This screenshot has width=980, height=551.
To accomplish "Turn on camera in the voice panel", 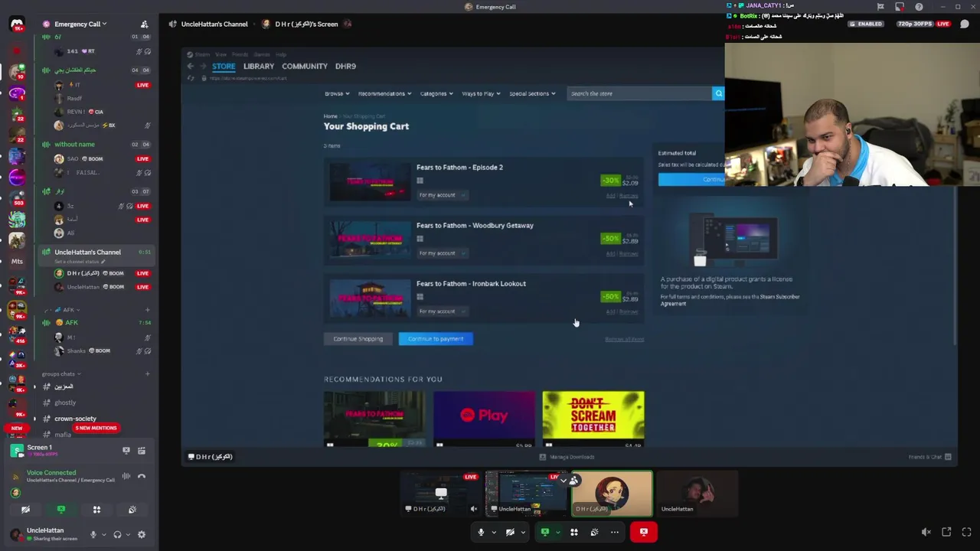I will click(25, 510).
